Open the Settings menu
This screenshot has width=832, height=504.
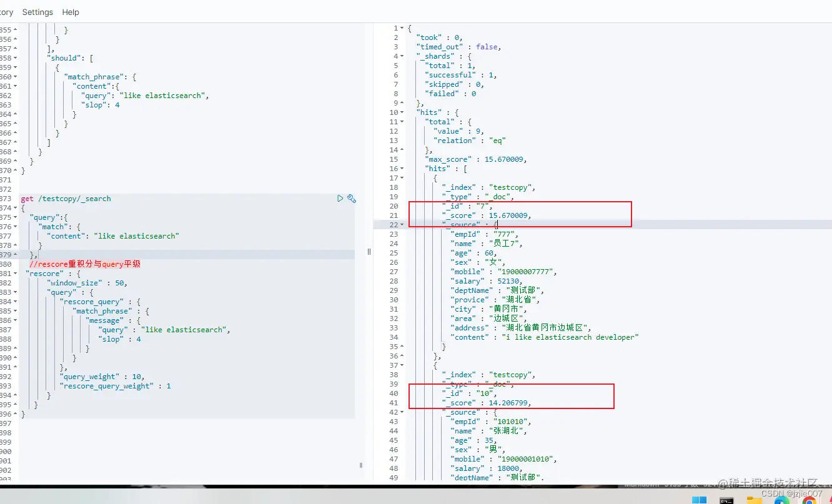click(x=37, y=12)
